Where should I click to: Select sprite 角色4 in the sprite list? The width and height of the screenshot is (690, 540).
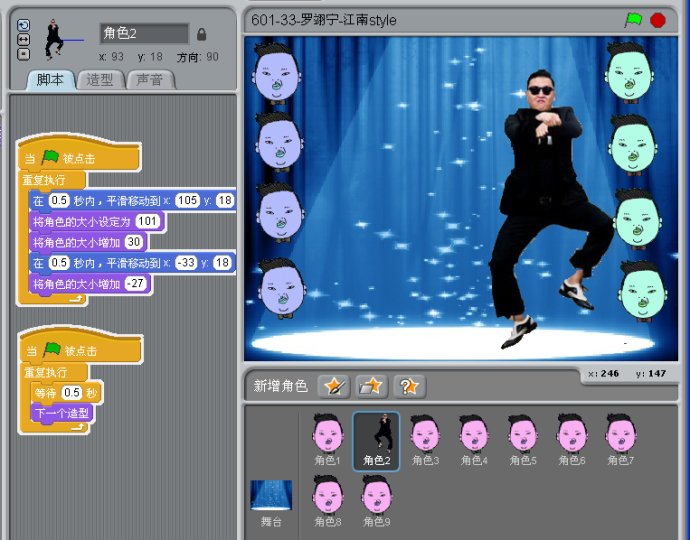tap(474, 440)
